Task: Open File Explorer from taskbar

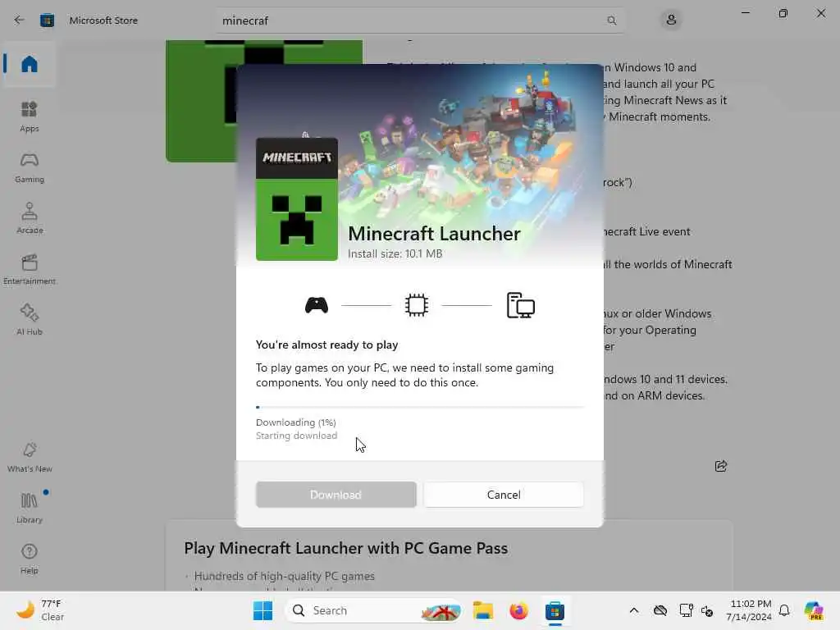Action: tap(482, 610)
